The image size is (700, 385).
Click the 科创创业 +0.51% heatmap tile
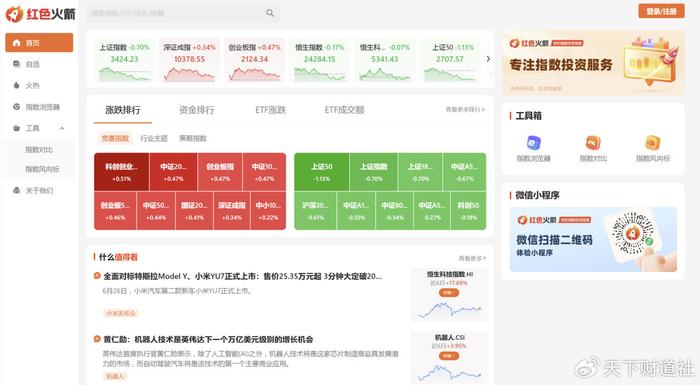(x=121, y=172)
